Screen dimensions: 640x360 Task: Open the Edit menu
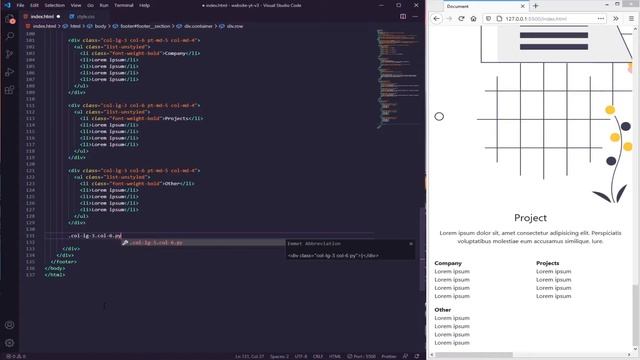[34, 5]
